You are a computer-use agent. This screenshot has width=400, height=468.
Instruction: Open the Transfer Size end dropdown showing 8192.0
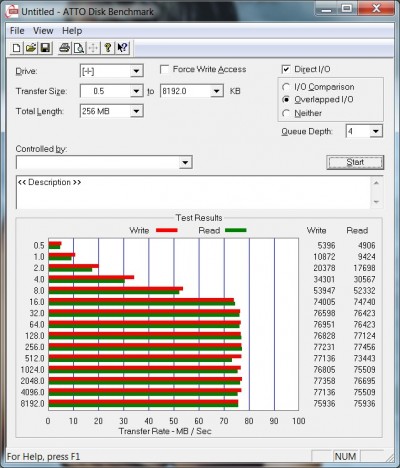tap(217, 91)
